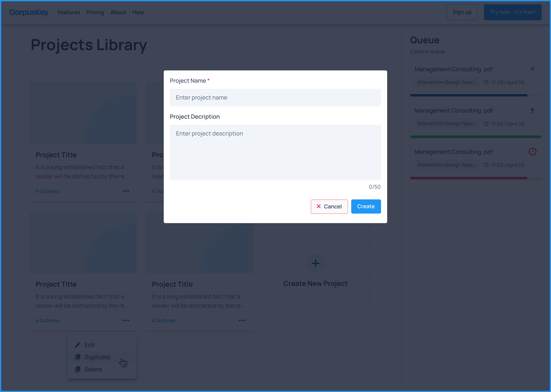The height and width of the screenshot is (392, 551).
Task: Choose Delete from the context menu
Action: pyautogui.click(x=102, y=369)
